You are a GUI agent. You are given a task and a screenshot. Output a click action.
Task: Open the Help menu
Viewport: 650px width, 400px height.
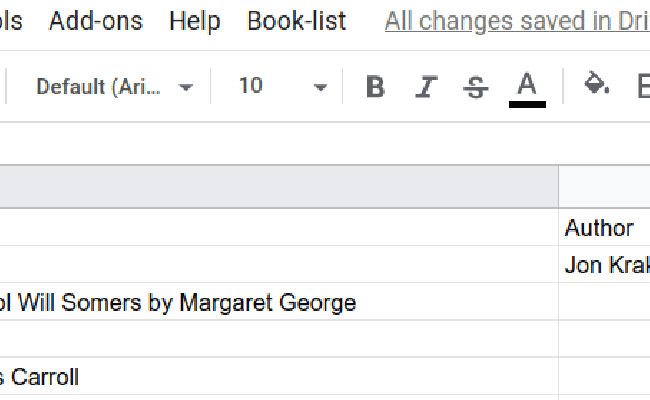click(194, 21)
